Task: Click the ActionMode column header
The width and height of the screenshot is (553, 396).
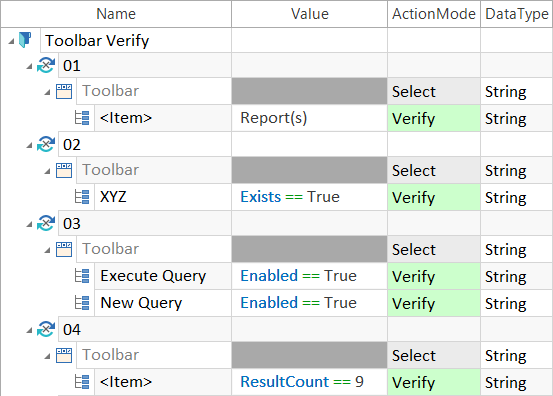Action: pyautogui.click(x=434, y=14)
